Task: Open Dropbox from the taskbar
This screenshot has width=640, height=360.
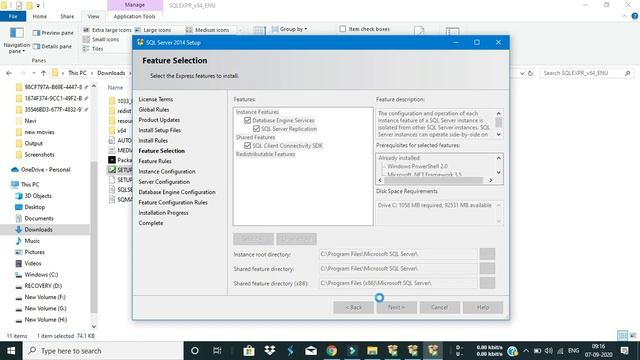Action: (269, 351)
